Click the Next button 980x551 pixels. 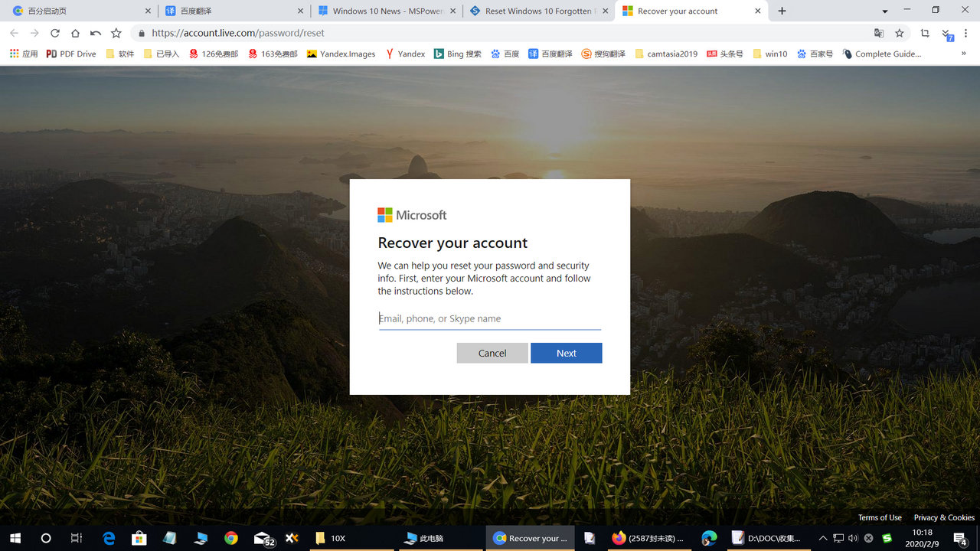(566, 353)
